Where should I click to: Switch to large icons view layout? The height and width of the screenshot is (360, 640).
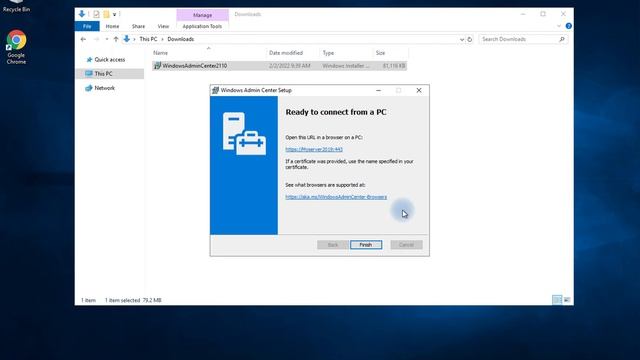click(567, 300)
